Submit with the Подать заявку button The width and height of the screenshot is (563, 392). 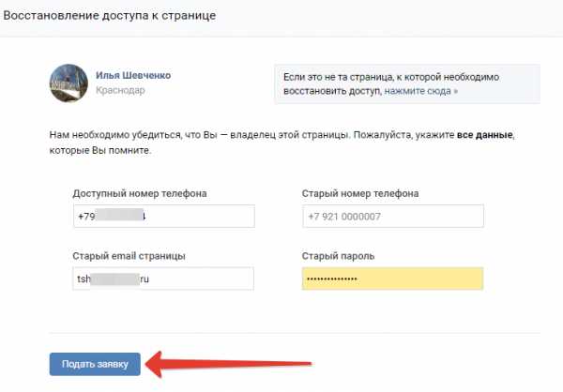click(x=95, y=364)
